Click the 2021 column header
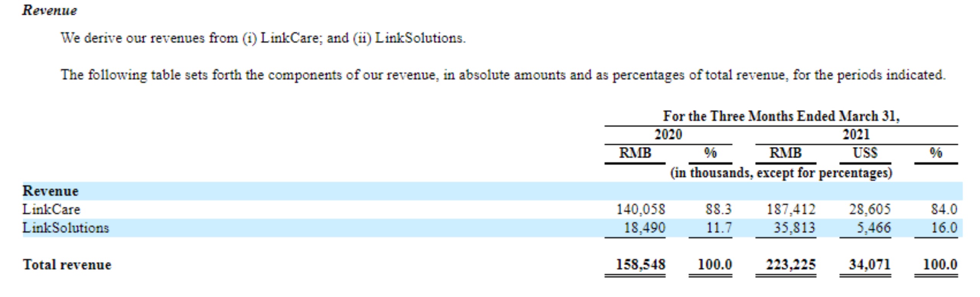Image resolution: width=980 pixels, height=297 pixels. (x=856, y=135)
